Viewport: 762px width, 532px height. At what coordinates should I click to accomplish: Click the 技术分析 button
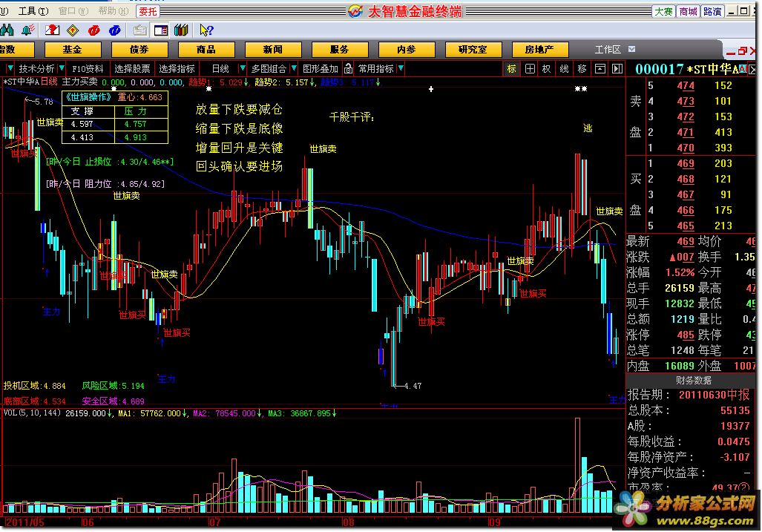click(36, 68)
